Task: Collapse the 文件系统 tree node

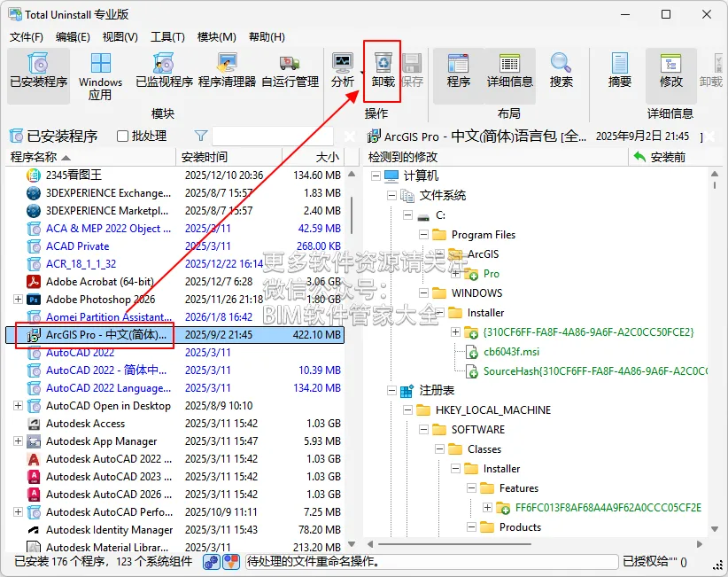Action: click(x=391, y=196)
